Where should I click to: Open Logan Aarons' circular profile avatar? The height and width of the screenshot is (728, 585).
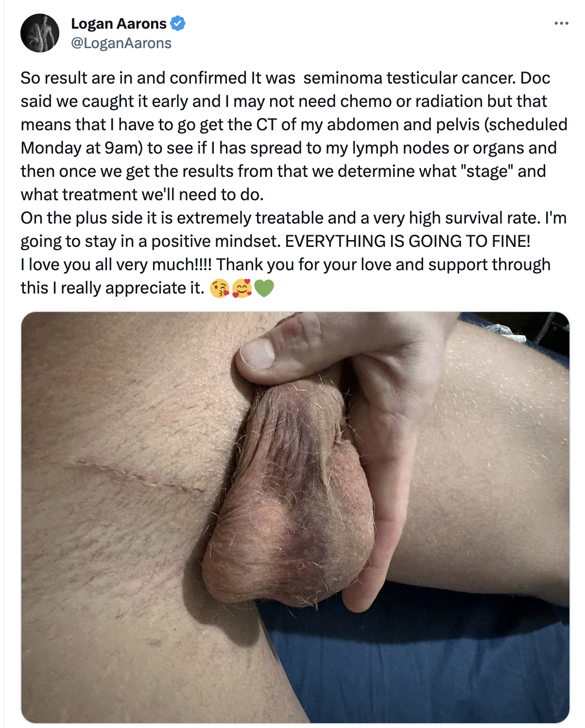coord(40,33)
